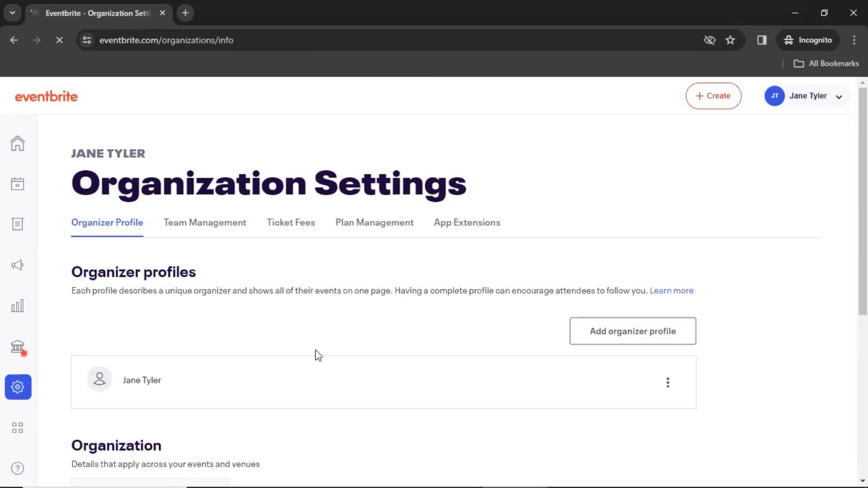The image size is (868, 488).
Task: Click the Create event button
Action: click(x=713, y=96)
